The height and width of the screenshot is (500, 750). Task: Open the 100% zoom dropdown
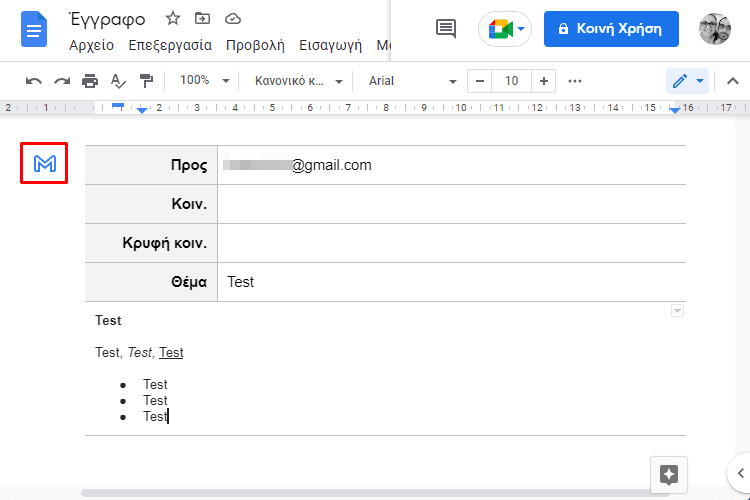click(x=204, y=80)
